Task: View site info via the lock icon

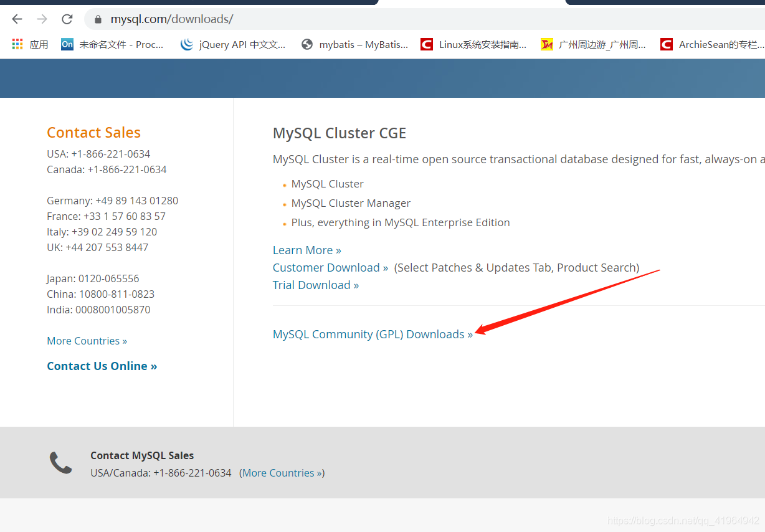Action: tap(98, 19)
